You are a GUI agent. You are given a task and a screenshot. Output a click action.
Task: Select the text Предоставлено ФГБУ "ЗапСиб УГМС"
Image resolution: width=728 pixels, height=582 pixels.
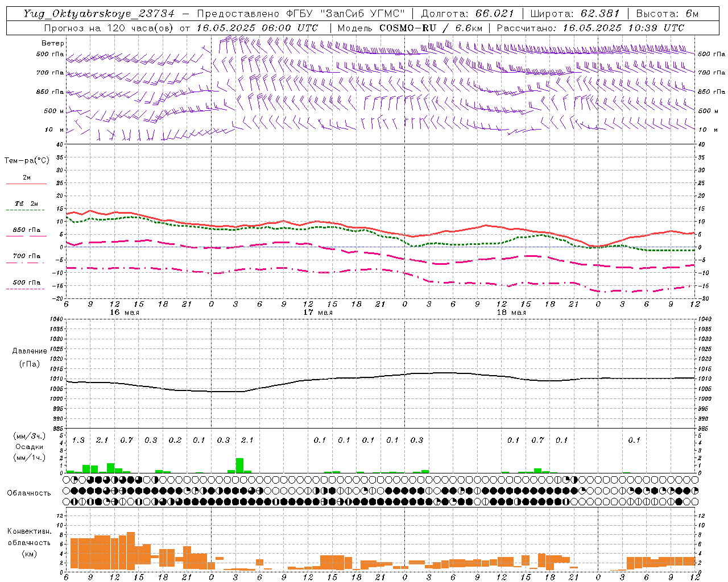(x=301, y=14)
